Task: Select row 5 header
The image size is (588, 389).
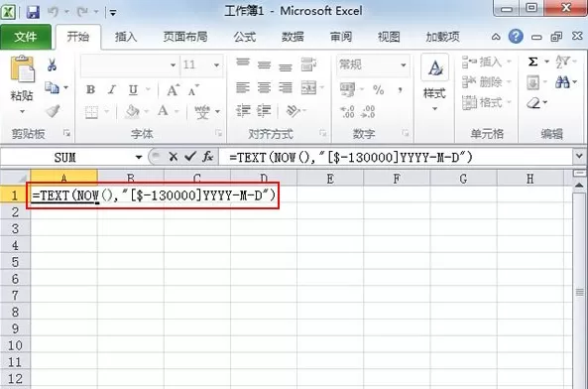Action: pyautogui.click(x=15, y=262)
